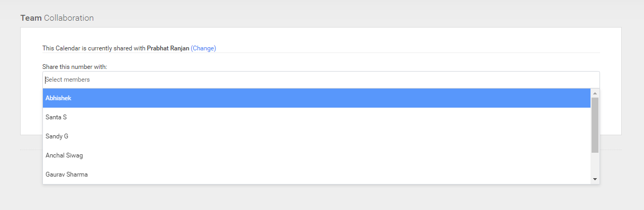Open the Change link for calendar sharing
644x210 pixels.
point(203,48)
